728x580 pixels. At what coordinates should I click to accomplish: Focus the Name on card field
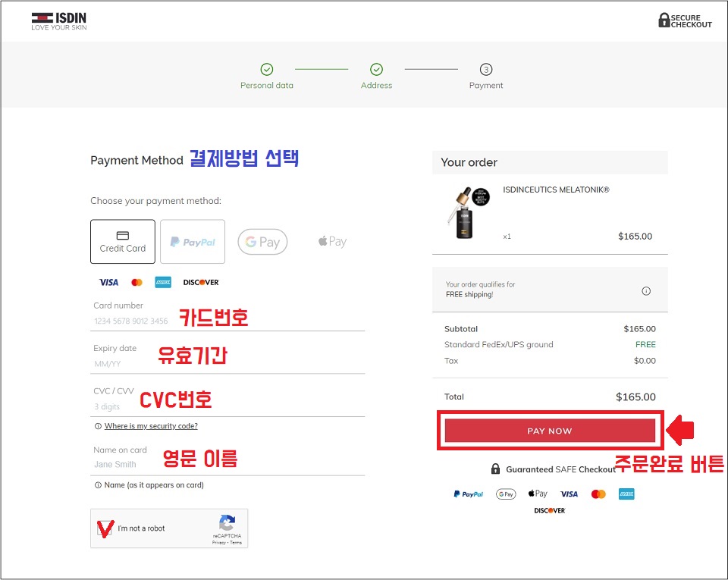click(227, 459)
